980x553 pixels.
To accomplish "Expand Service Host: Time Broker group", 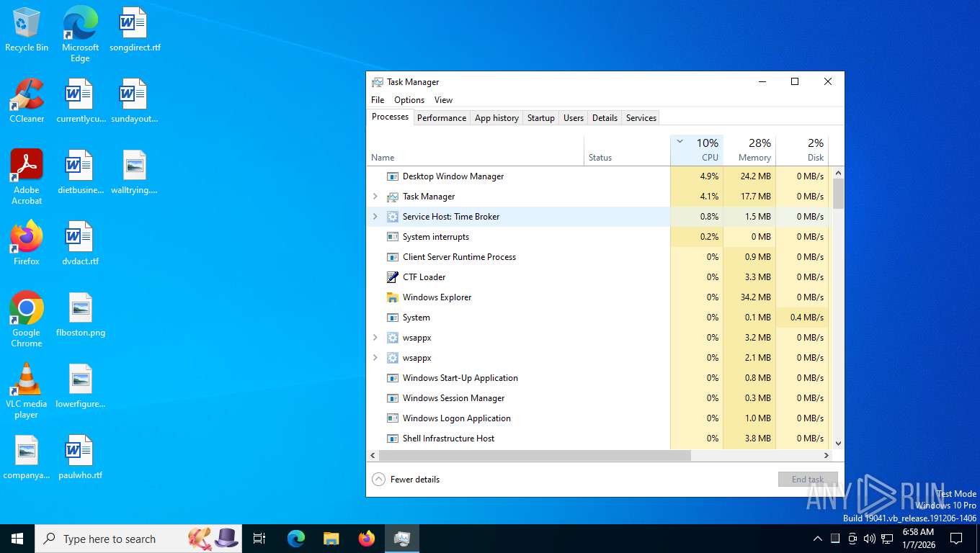I will coord(375,217).
